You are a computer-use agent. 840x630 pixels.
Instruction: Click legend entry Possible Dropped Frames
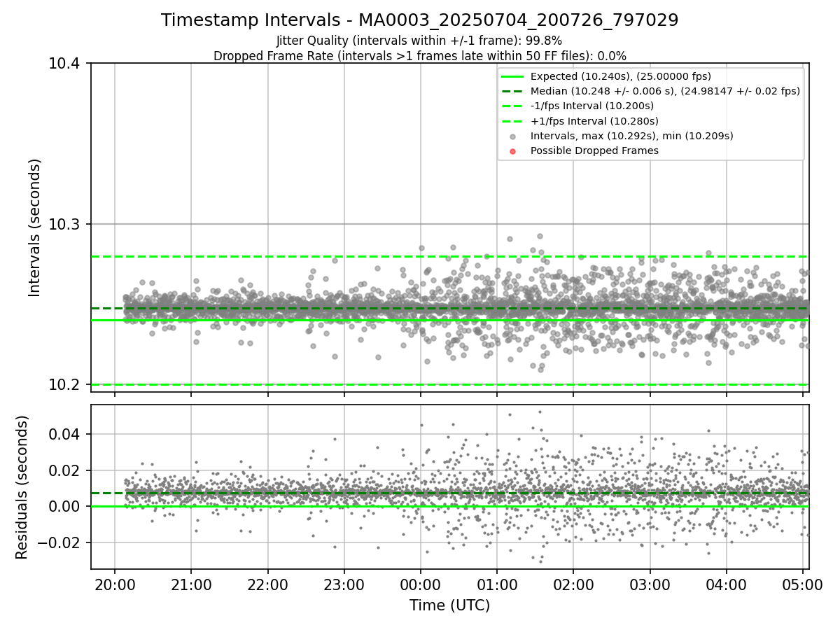coord(594,150)
